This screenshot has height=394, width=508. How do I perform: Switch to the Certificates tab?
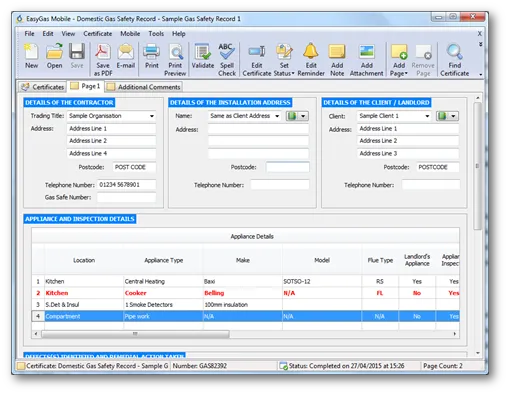click(x=42, y=87)
